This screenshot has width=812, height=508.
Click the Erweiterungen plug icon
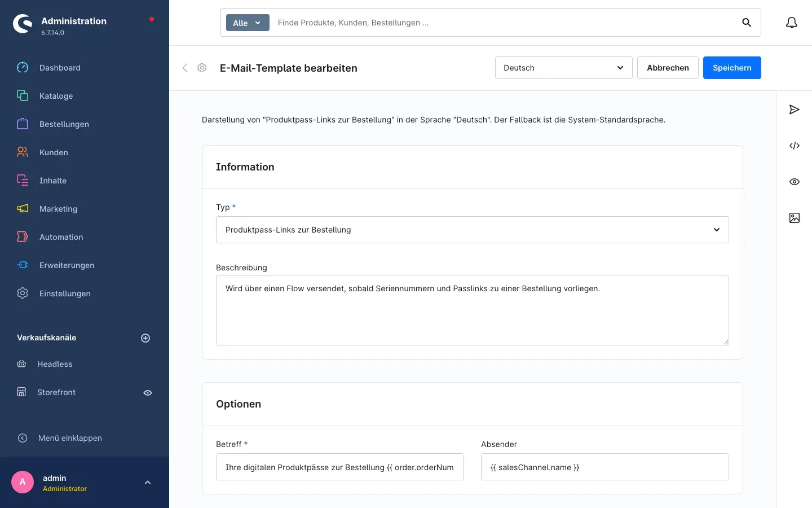coord(23,265)
